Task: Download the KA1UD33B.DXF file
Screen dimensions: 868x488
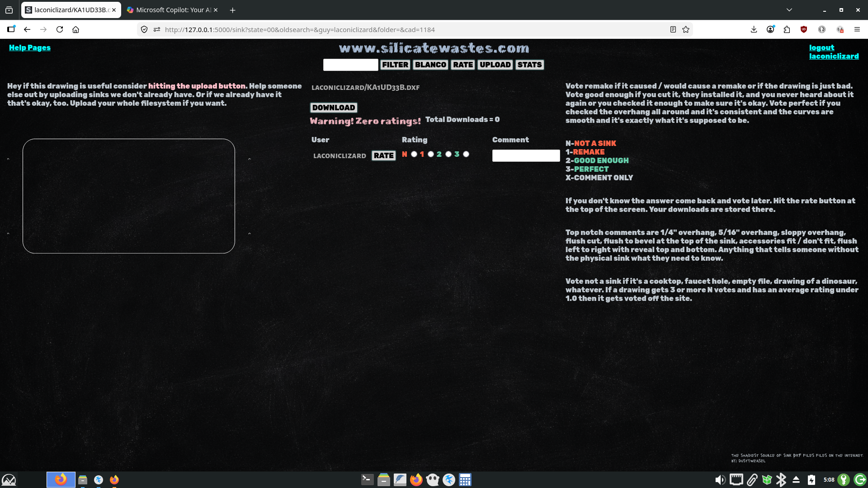Action: point(334,108)
